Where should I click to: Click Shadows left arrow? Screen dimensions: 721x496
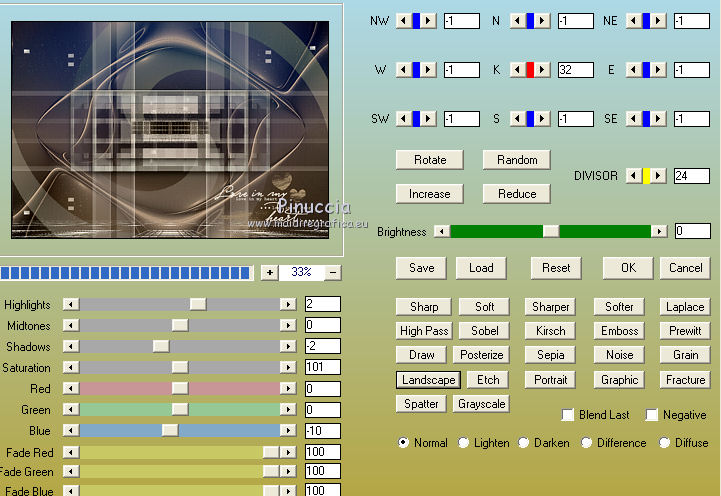pyautogui.click(x=71, y=346)
